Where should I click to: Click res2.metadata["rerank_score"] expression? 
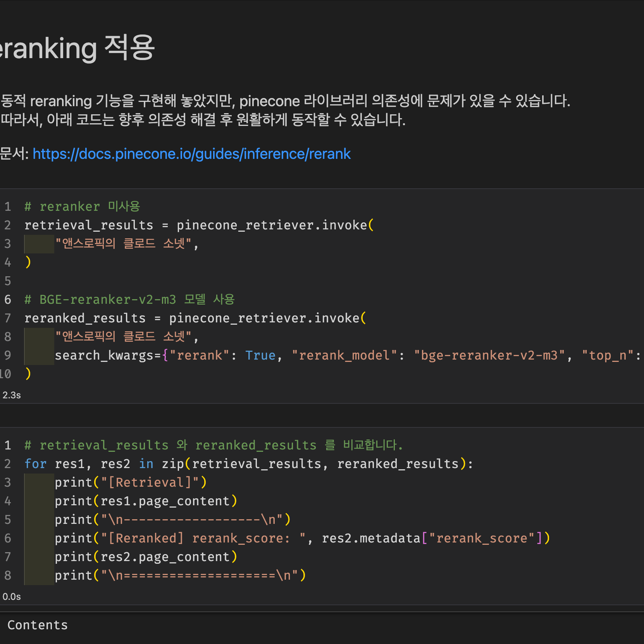433,538
